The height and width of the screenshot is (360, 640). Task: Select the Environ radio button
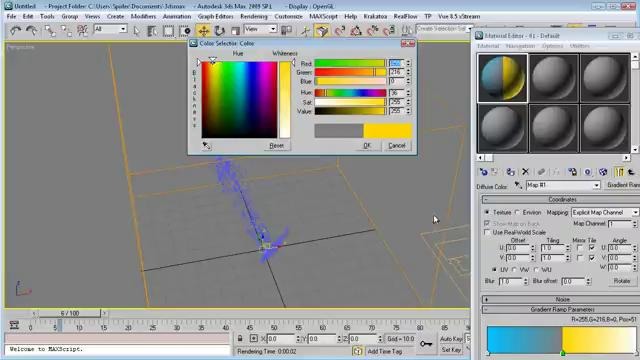[x=518, y=212]
